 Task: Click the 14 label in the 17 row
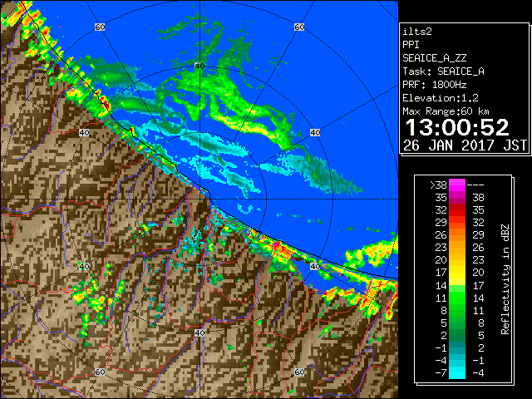pyautogui.click(x=441, y=285)
